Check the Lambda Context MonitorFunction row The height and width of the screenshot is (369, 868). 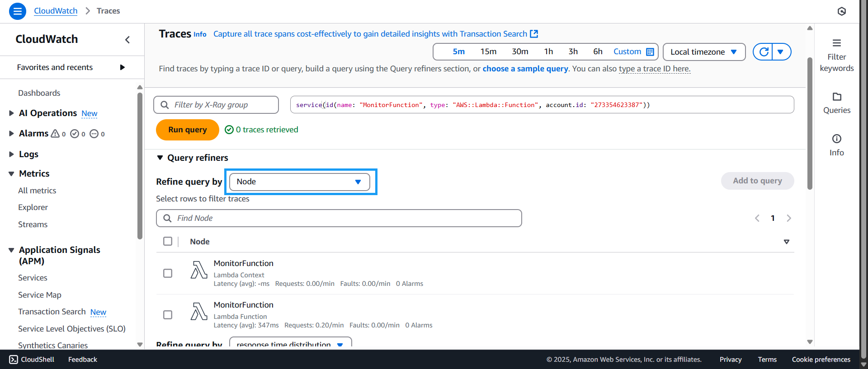coord(168,273)
